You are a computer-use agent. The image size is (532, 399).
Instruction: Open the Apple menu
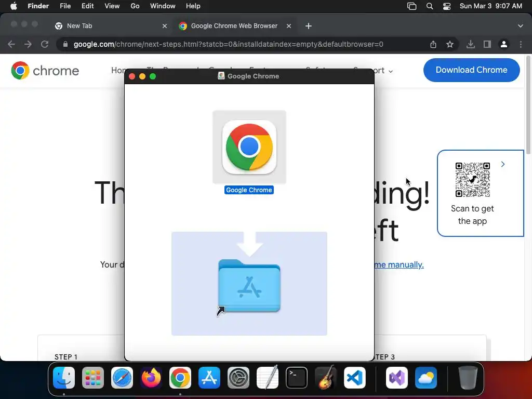(x=14, y=6)
